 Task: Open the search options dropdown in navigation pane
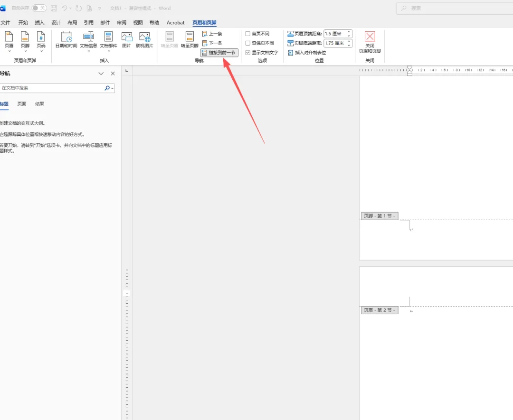coord(112,88)
